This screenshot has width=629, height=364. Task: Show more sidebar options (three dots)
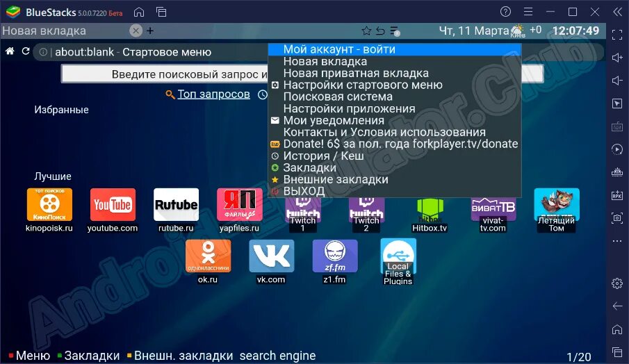tap(617, 241)
